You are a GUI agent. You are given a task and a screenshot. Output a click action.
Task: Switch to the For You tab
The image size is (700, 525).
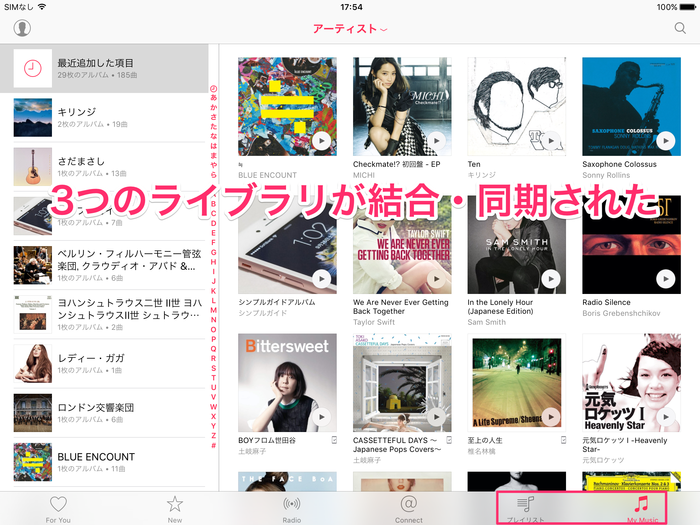[x=58, y=509]
